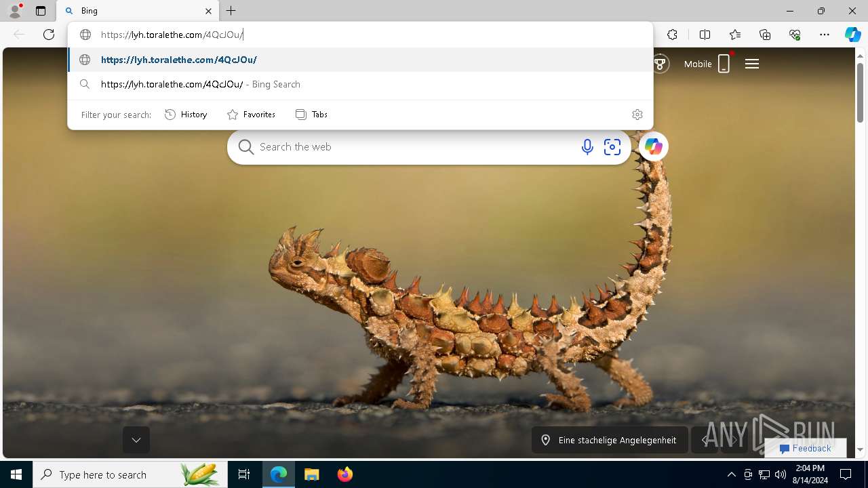Click the Edge icon in the taskbar
Screen dimensions: 868x488
tap(279, 474)
